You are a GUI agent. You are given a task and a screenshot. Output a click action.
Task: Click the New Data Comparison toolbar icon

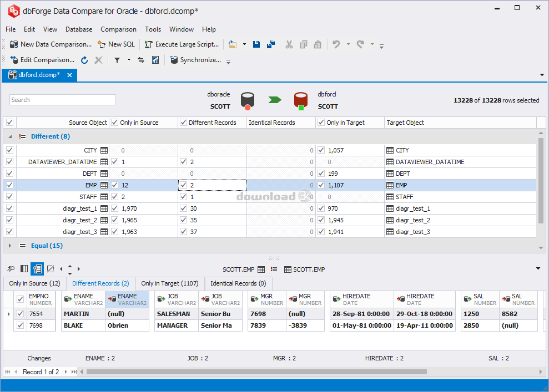pyautogui.click(x=14, y=44)
